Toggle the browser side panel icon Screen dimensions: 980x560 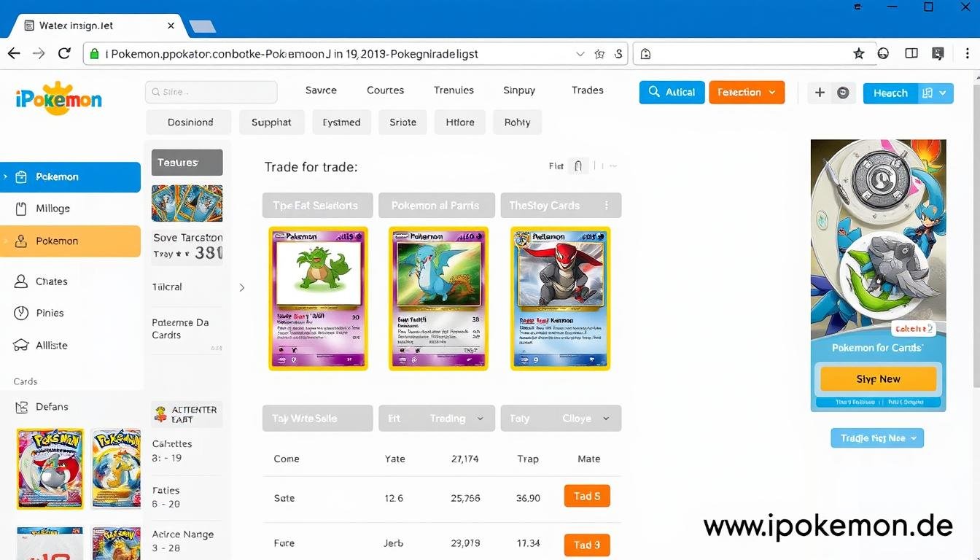pos(911,52)
